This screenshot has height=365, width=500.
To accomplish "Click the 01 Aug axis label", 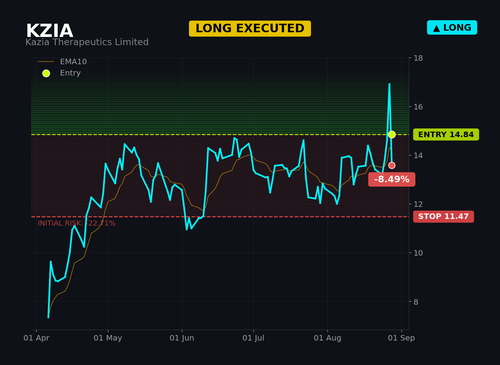I will pyautogui.click(x=327, y=338).
